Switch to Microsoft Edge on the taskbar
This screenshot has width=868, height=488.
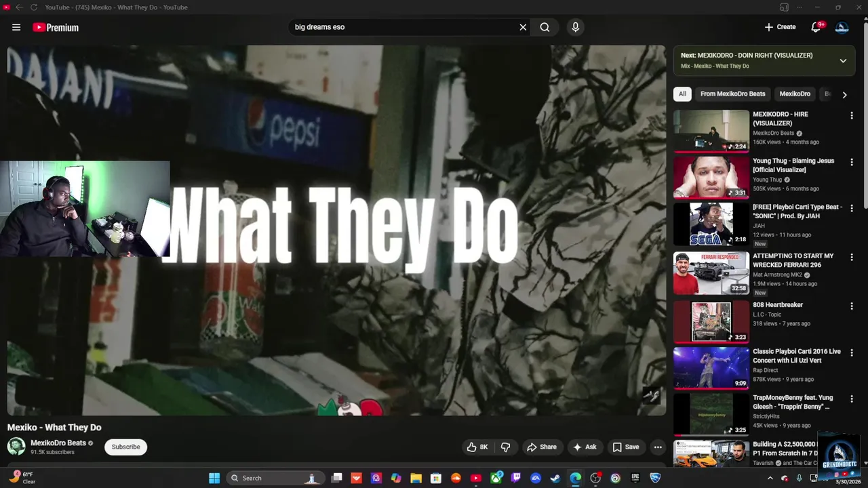tap(575, 478)
